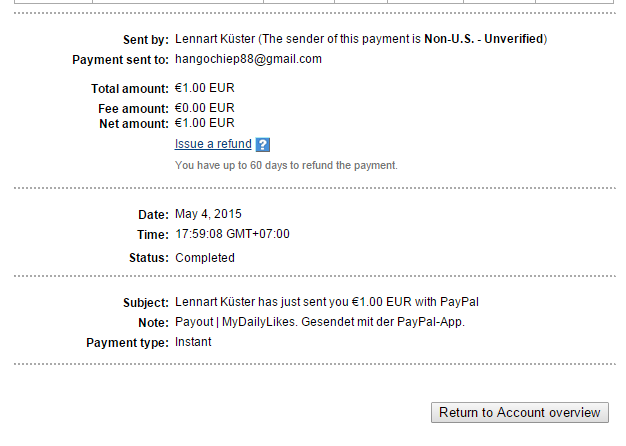Click the 'Sent by:' label
This screenshot has width=626, height=446.
145,40
